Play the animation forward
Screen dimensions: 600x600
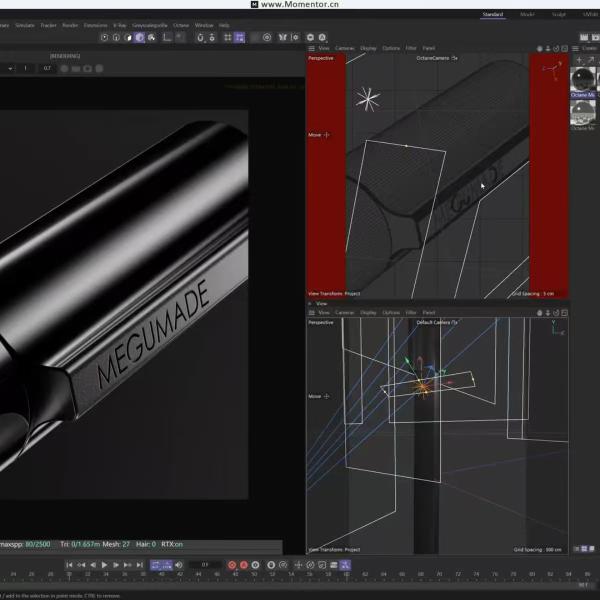point(104,565)
